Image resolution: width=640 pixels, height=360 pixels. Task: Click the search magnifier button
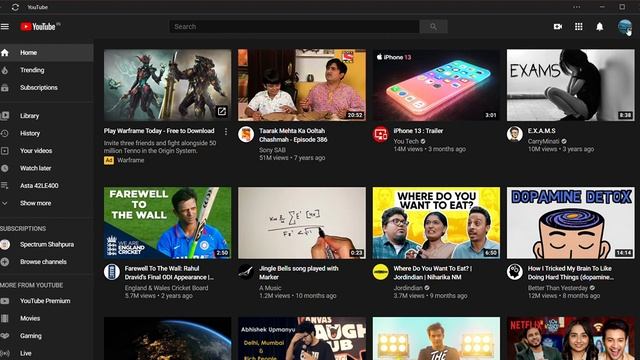(433, 27)
